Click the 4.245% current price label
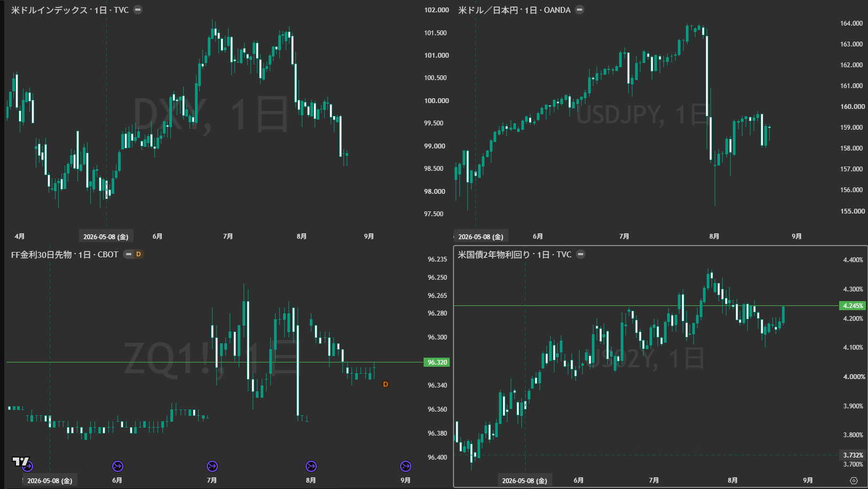 point(853,306)
